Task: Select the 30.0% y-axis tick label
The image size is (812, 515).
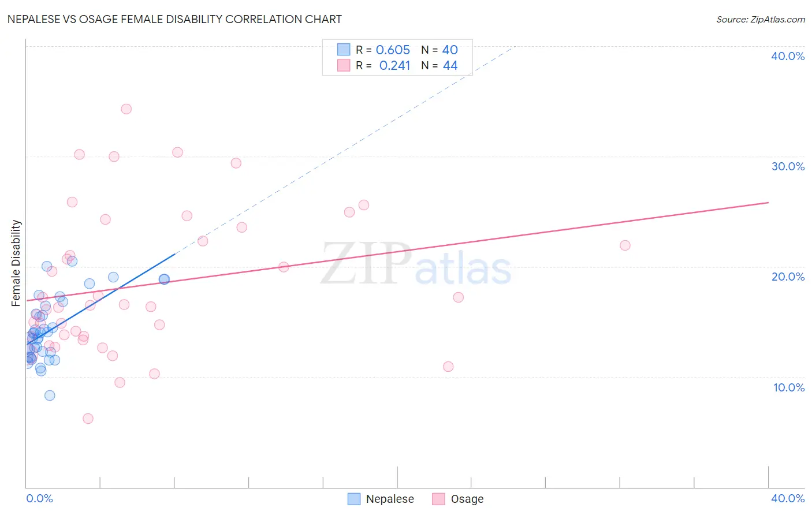Action: (788, 166)
